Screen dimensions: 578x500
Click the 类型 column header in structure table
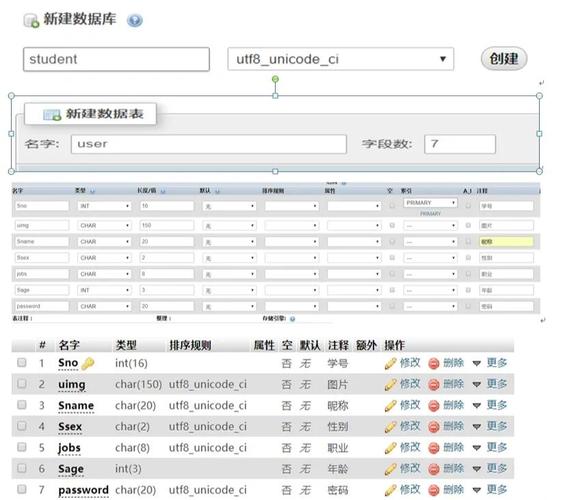click(126, 345)
